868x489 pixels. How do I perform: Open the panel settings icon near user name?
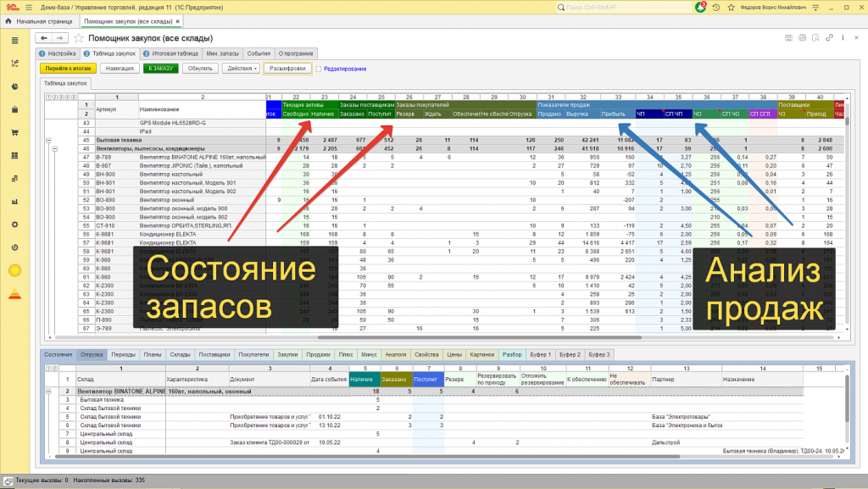coord(815,7)
